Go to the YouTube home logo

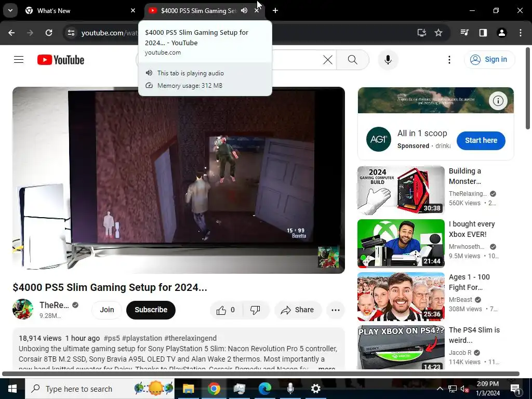[x=61, y=60]
